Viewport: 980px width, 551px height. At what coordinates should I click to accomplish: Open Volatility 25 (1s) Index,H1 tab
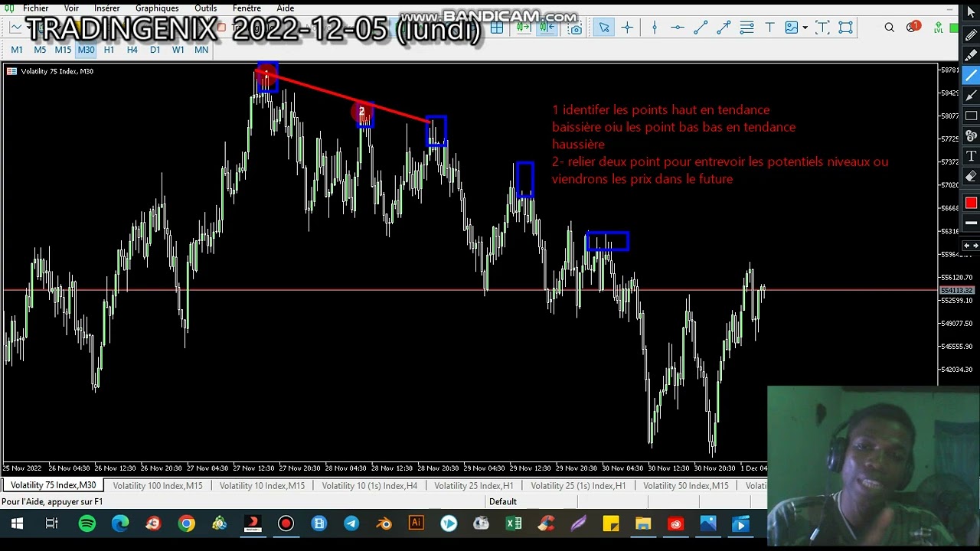click(578, 486)
